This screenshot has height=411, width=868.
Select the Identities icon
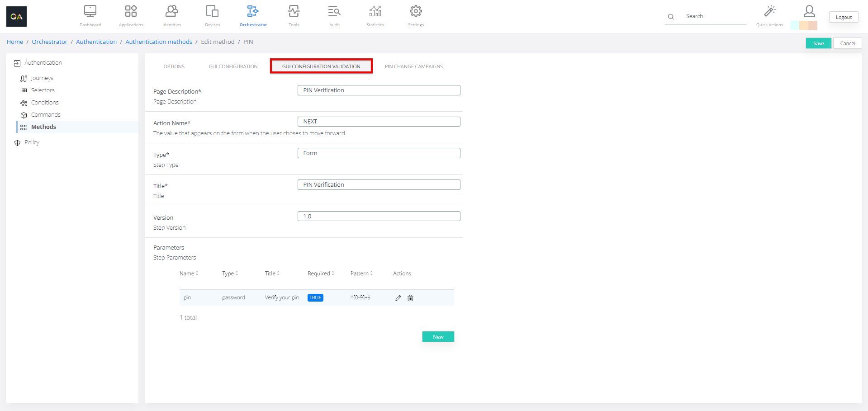pyautogui.click(x=171, y=11)
